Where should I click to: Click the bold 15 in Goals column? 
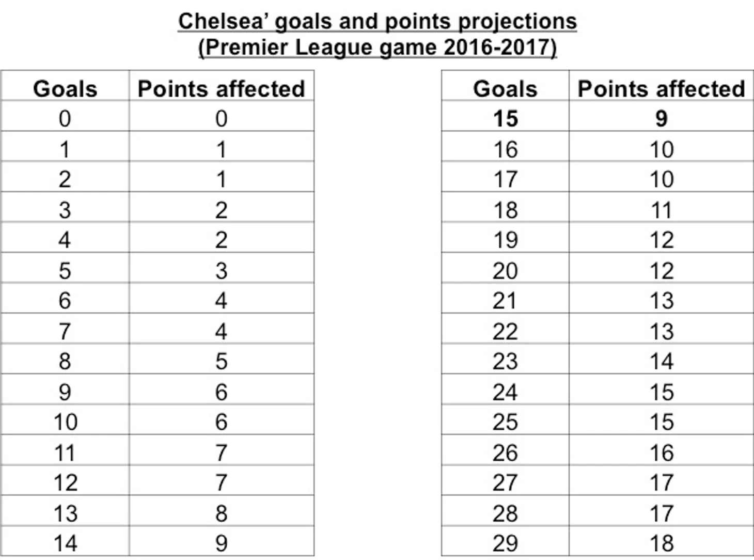point(505,119)
